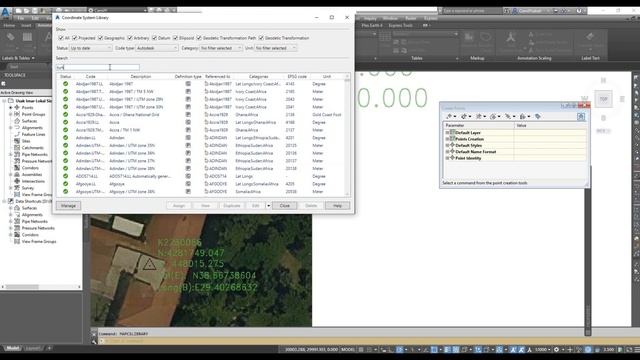Click green status icon of Abidjan1987.LL row

pos(65,84)
